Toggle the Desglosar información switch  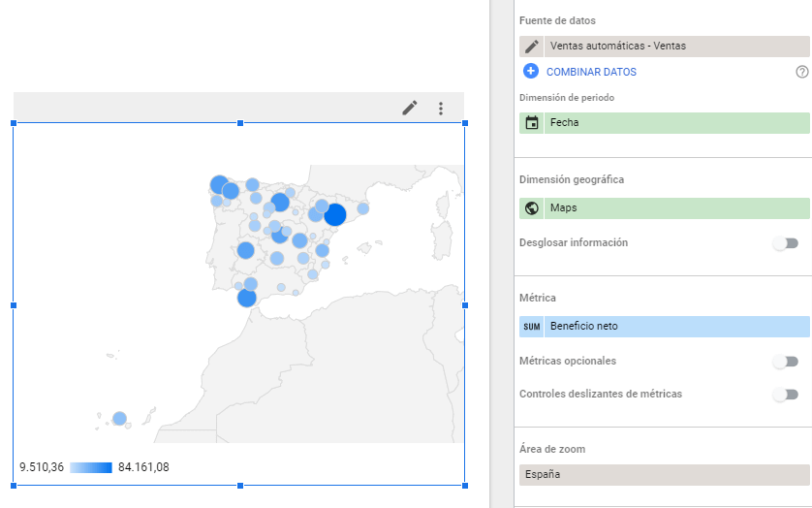coord(786,243)
